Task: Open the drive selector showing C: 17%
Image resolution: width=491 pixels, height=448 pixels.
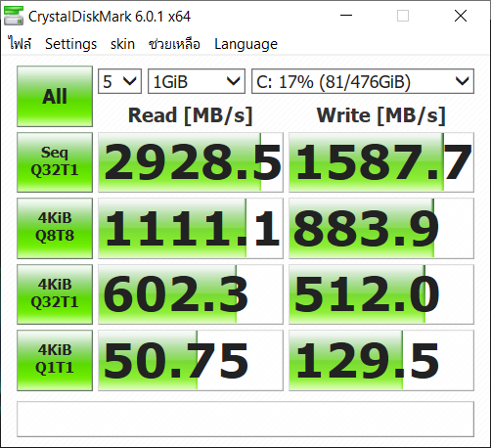Action: (x=363, y=81)
